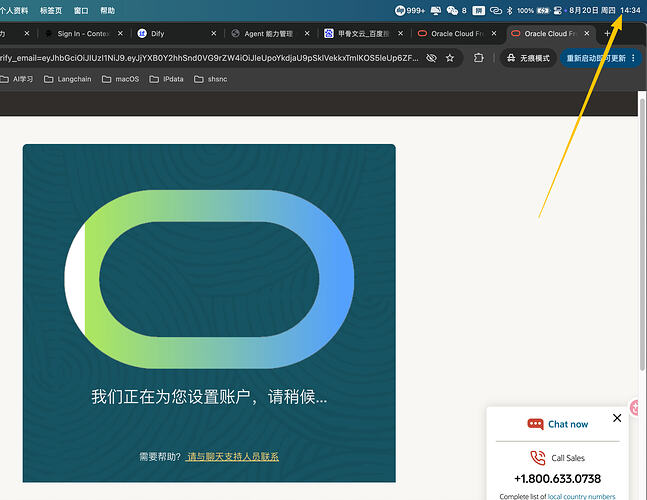
Task: Open the 标签页 menu
Action: pos(51,10)
